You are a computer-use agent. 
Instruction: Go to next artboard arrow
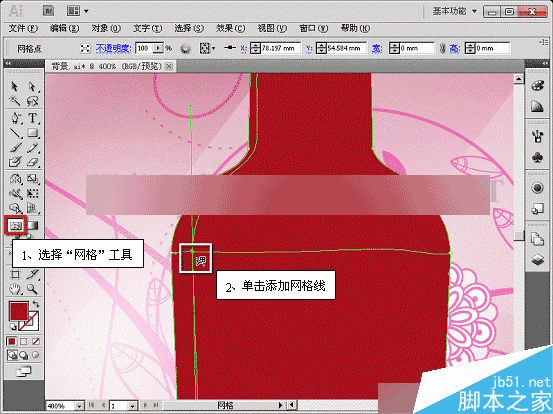pos(145,406)
